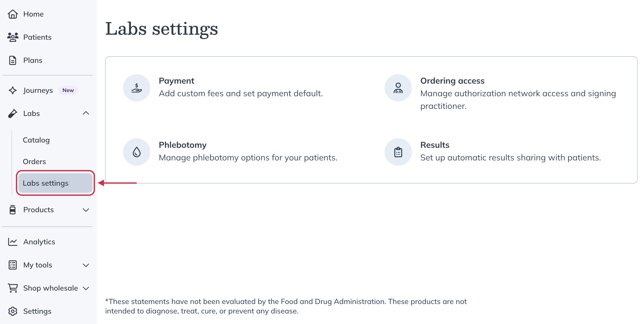
Task: Open Plans via the document icon
Action: point(13,60)
